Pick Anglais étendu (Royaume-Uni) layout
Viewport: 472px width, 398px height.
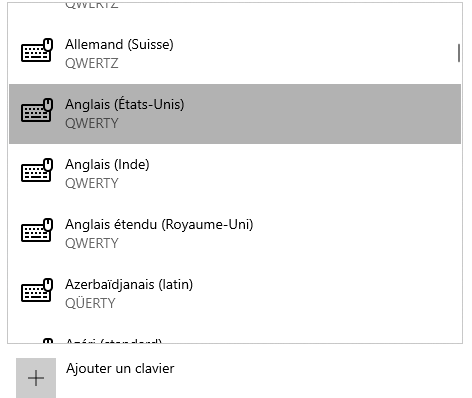pyautogui.click(x=235, y=234)
